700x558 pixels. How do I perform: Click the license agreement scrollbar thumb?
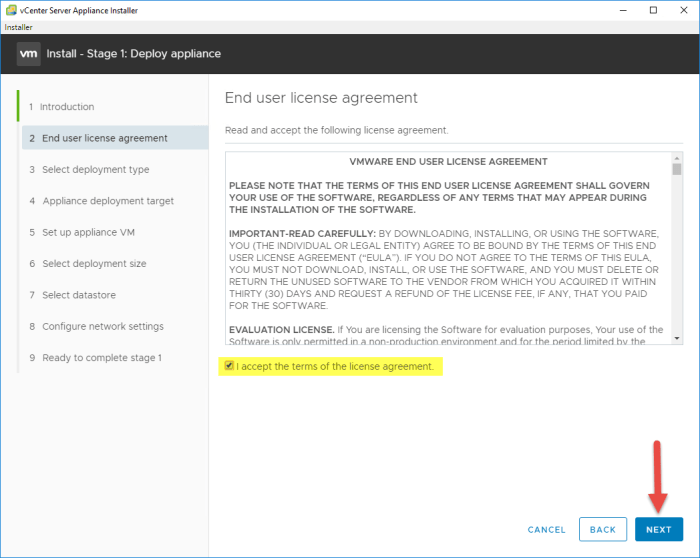point(677,171)
